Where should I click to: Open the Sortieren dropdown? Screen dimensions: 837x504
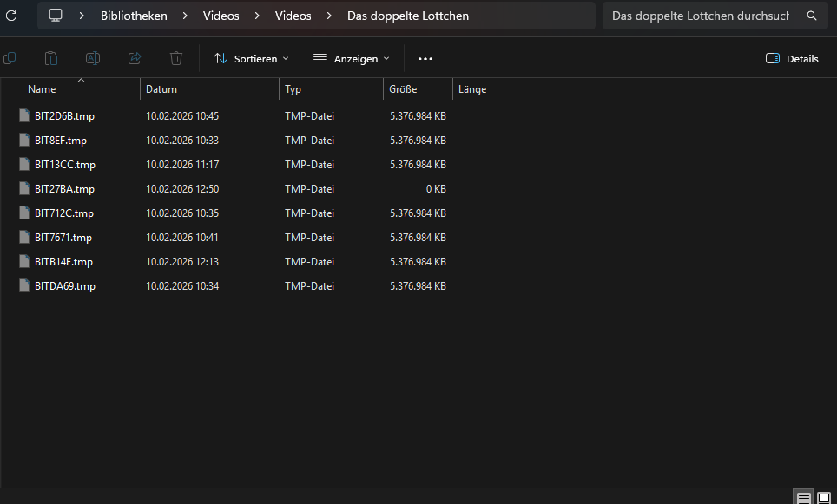coord(251,59)
